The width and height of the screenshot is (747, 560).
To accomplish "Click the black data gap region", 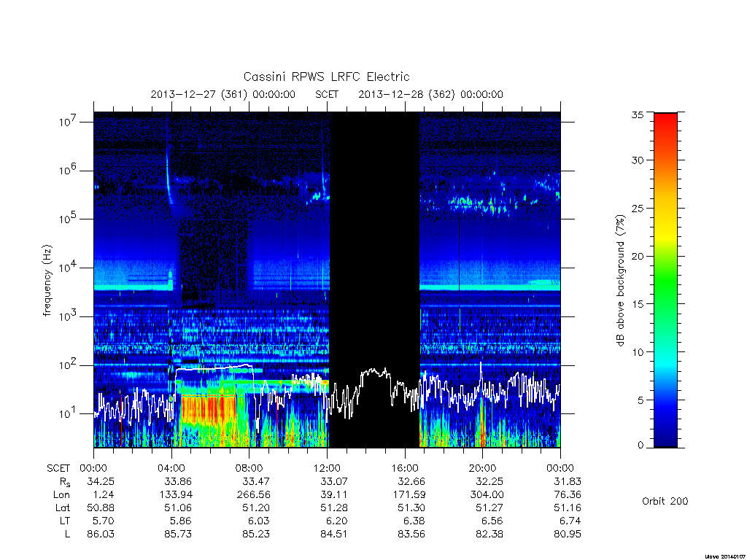I will (x=374, y=279).
